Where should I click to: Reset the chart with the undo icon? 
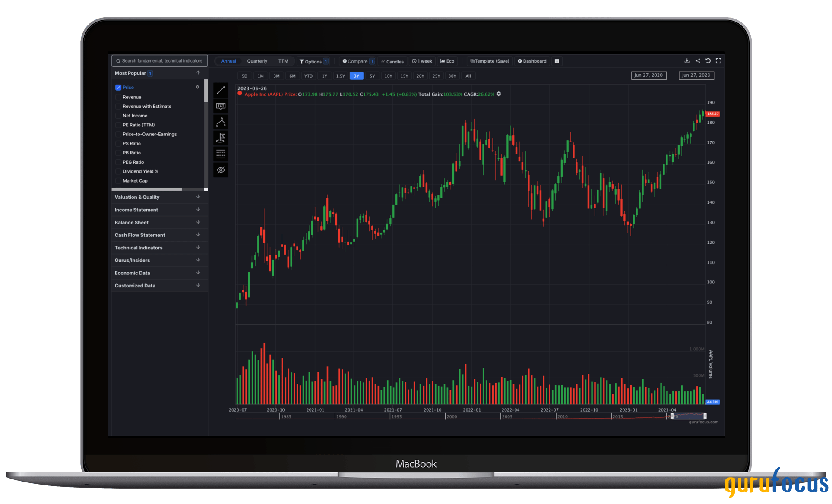pos(708,61)
